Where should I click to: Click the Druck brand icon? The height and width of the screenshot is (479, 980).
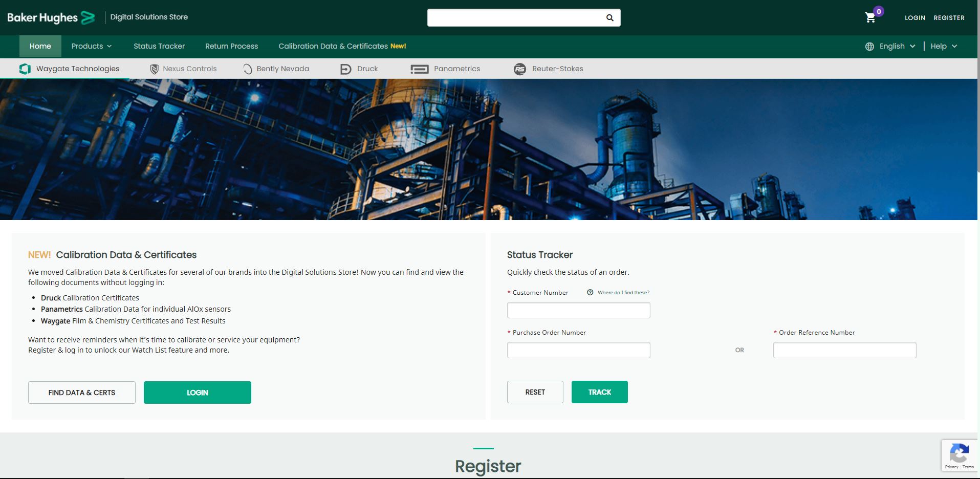tap(346, 69)
